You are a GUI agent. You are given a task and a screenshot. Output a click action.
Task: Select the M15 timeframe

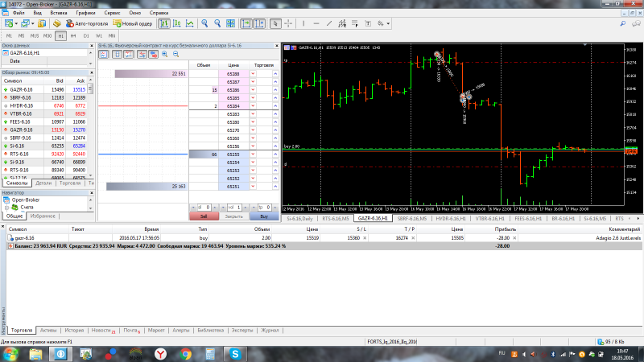click(34, 36)
